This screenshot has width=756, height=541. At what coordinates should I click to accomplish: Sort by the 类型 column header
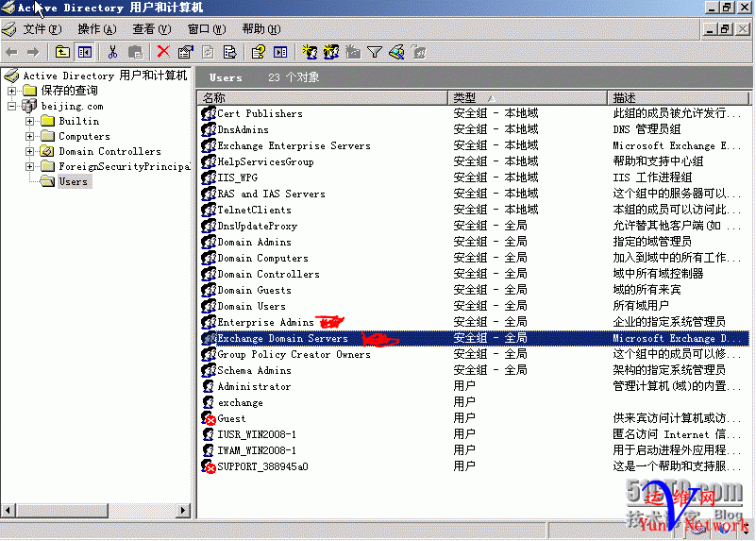tap(528, 98)
